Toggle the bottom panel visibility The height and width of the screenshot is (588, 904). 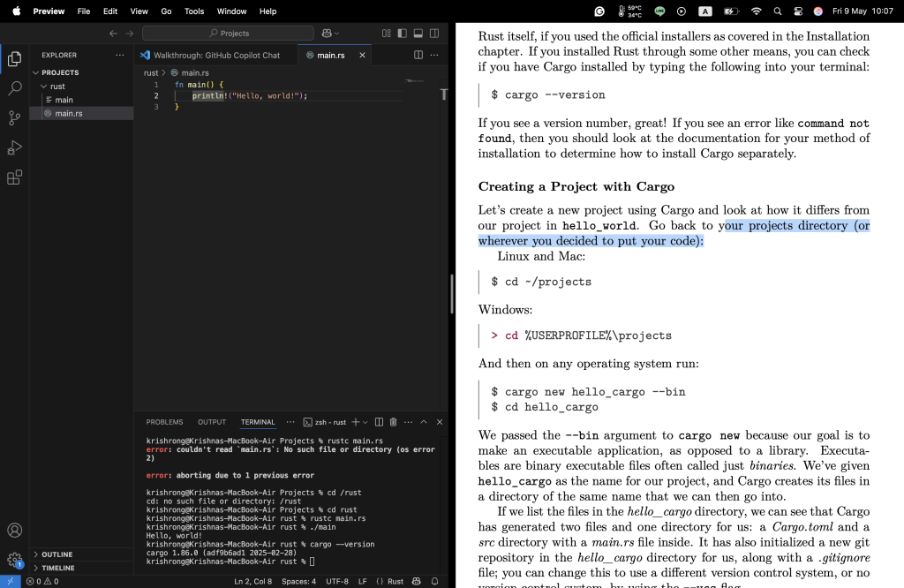[418, 34]
